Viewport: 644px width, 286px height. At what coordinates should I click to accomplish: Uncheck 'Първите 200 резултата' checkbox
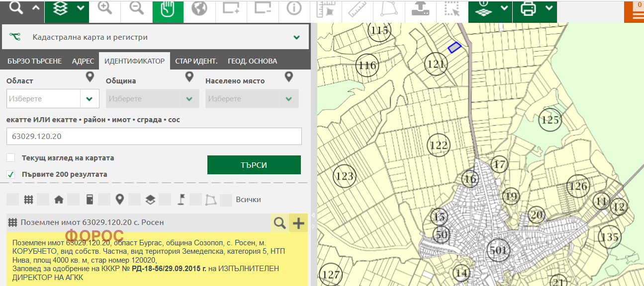coord(11,174)
